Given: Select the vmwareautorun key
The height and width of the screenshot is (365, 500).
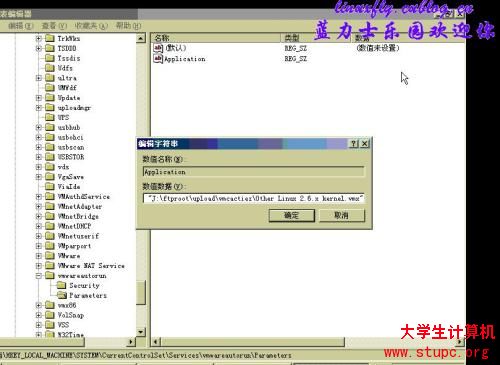Looking at the screenshot, I should [82, 276].
